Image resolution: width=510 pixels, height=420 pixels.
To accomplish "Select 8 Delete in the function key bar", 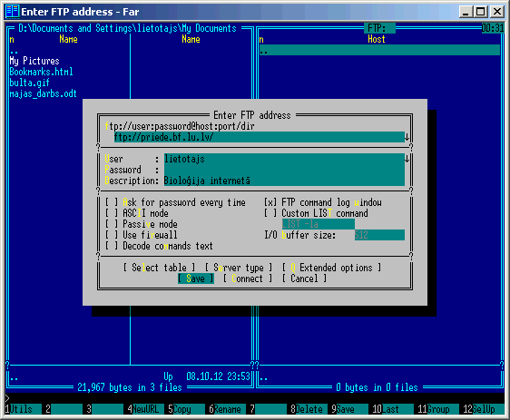I will [307, 409].
